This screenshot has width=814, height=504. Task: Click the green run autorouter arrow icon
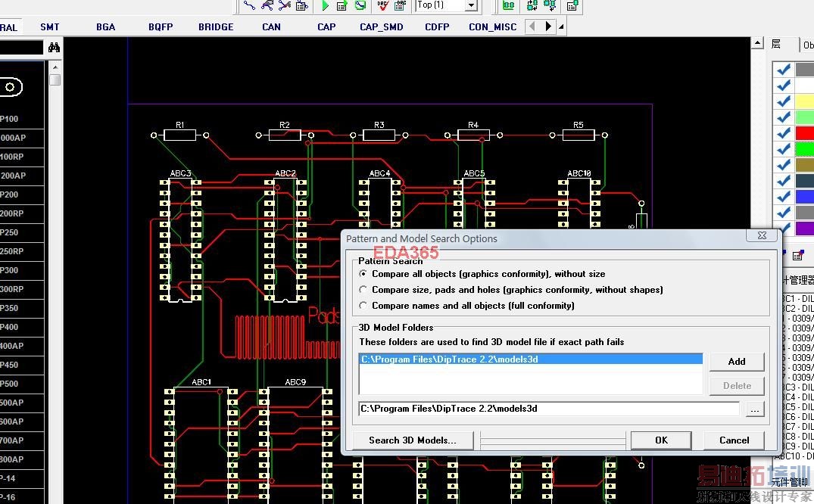coord(325,5)
